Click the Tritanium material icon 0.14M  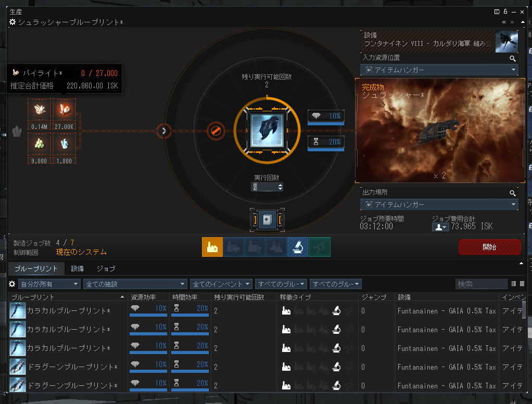(40, 110)
